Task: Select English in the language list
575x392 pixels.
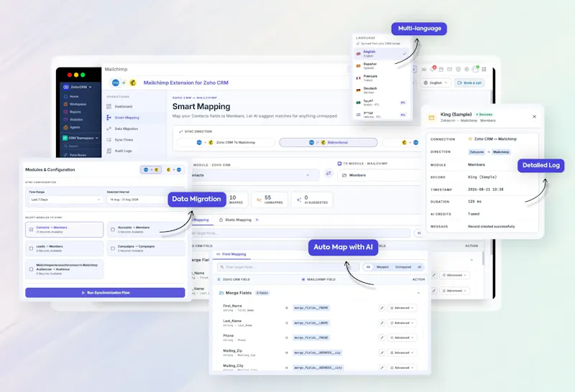Action: click(x=382, y=54)
